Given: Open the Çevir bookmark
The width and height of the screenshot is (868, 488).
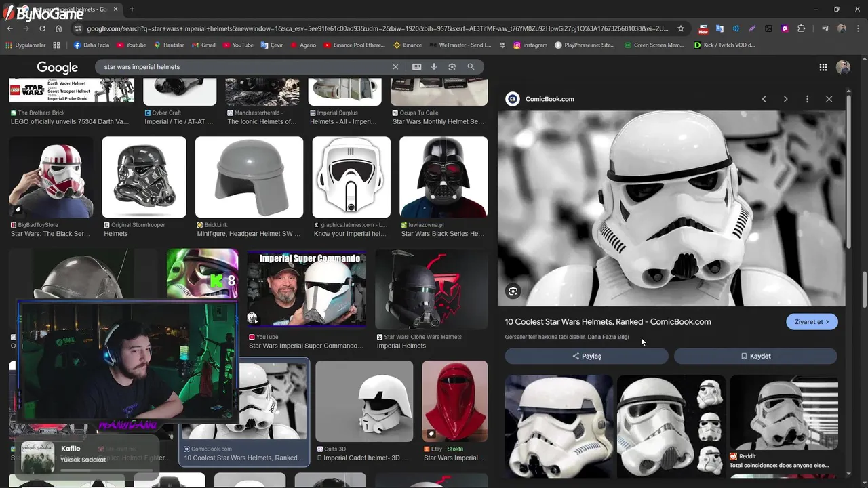Looking at the screenshot, I should click(272, 45).
